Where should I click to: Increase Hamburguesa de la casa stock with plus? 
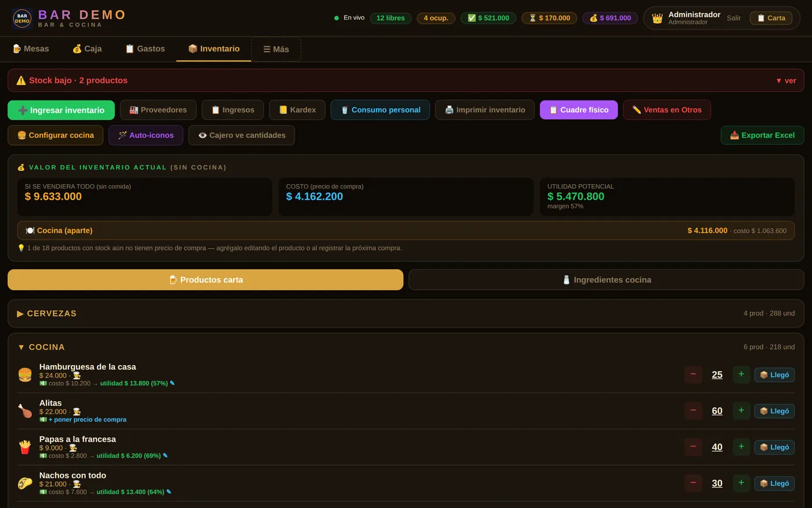click(741, 374)
